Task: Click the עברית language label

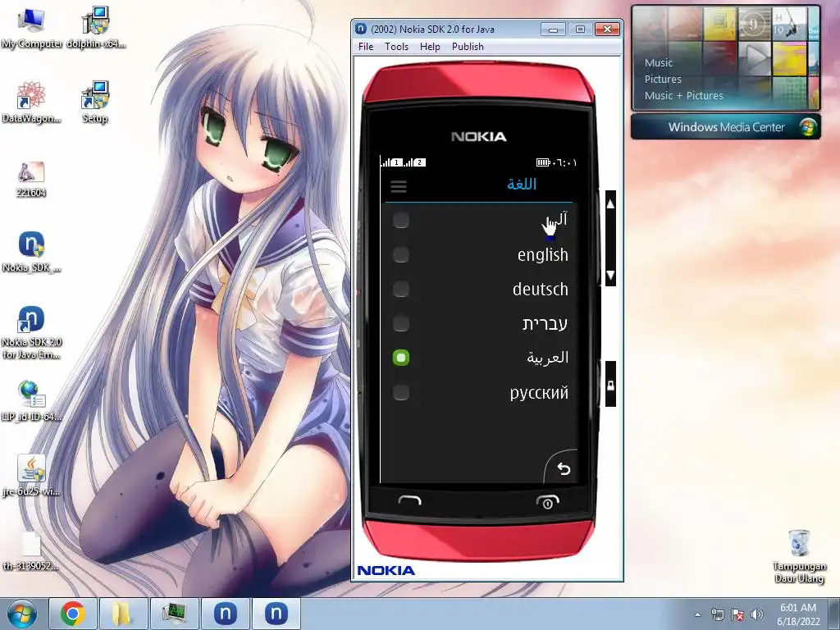Action: point(545,323)
